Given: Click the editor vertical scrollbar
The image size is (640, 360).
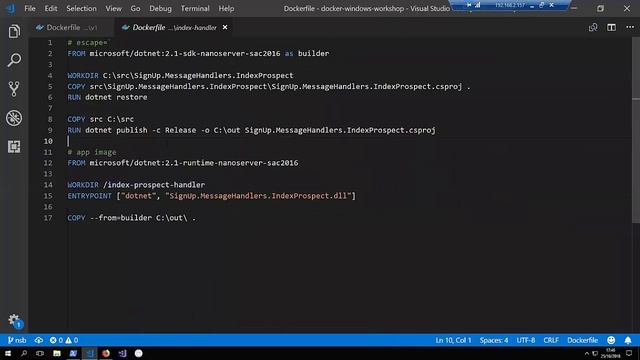Looking at the screenshot, I should click(636, 131).
